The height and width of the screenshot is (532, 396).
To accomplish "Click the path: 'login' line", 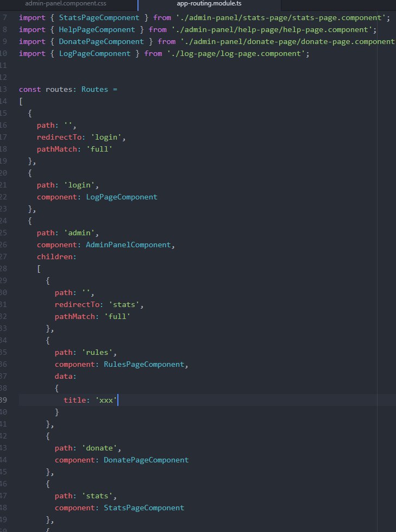I will pos(68,185).
